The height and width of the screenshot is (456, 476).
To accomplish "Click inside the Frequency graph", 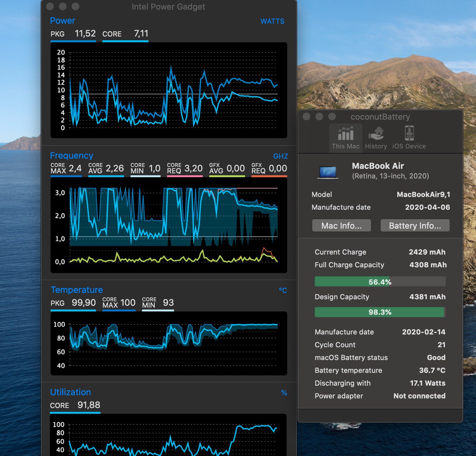I will (x=169, y=225).
